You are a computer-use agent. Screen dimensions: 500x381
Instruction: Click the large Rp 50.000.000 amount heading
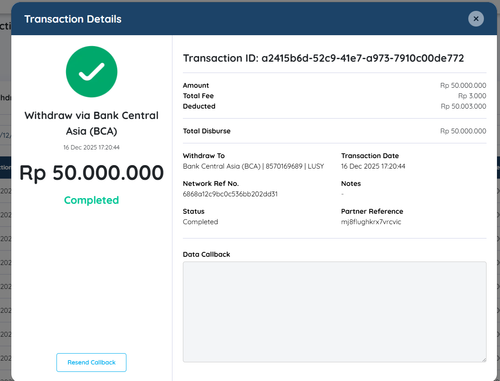(x=92, y=173)
